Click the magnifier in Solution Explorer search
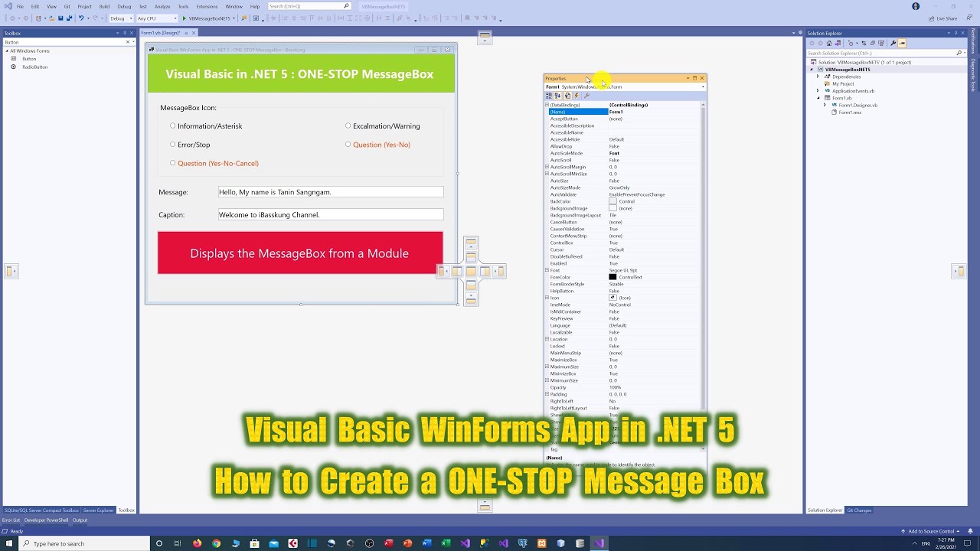 point(960,53)
